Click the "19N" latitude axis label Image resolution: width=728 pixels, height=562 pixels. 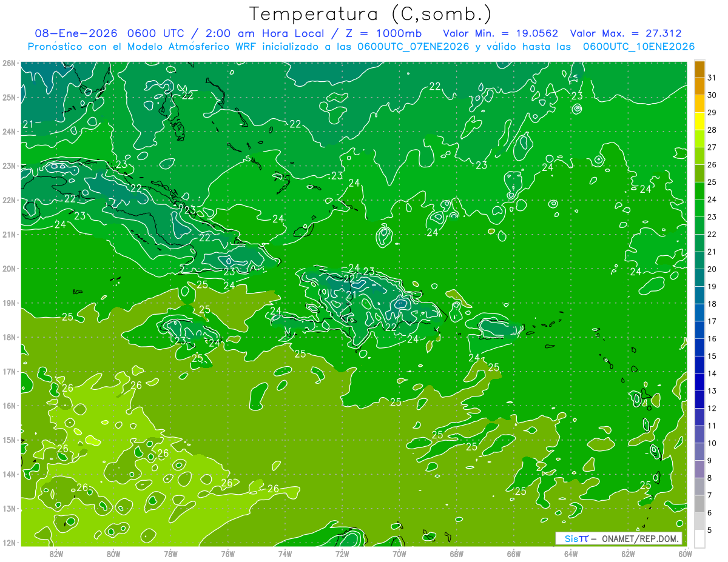(8, 303)
